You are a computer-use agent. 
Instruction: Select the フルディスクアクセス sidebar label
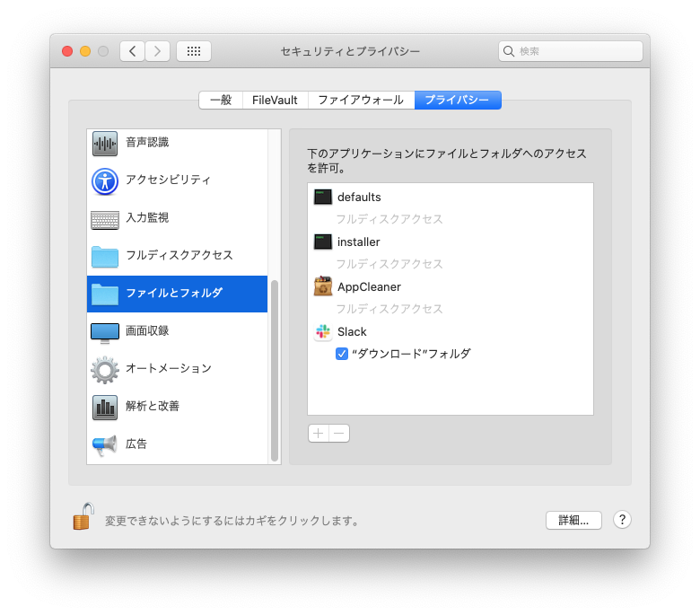(179, 256)
